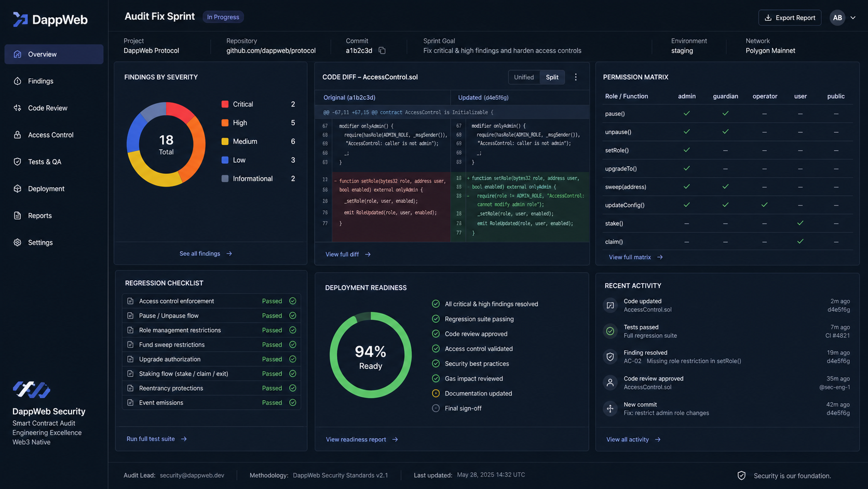The image size is (868, 489).
Task: Switch diff view to Split
Action: click(x=552, y=77)
